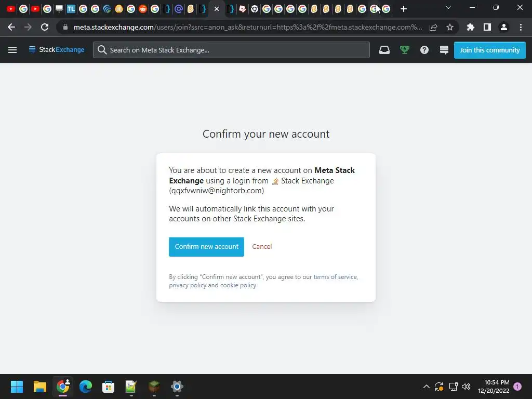Click the Chrome taskbar icon
This screenshot has height=399, width=532.
tap(63, 387)
